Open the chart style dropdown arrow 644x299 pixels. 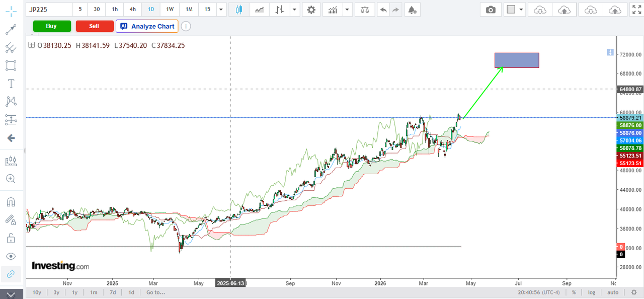tap(295, 10)
